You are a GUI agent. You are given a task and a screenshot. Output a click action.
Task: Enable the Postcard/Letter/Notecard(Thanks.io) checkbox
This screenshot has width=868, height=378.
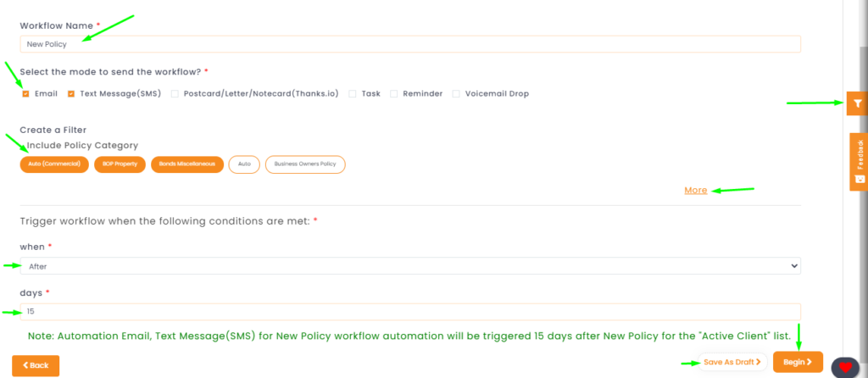tap(175, 94)
